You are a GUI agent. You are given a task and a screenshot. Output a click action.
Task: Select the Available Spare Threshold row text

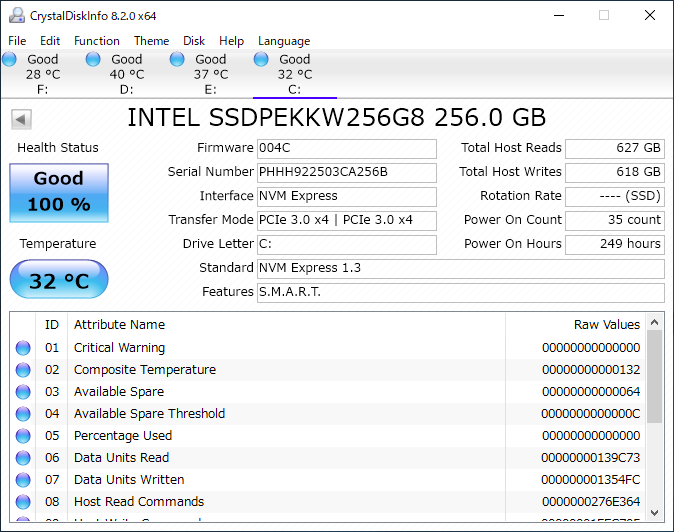(x=149, y=413)
